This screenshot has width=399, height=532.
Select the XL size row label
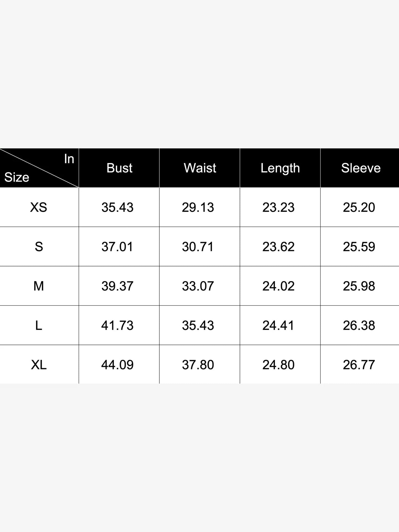(x=39, y=365)
